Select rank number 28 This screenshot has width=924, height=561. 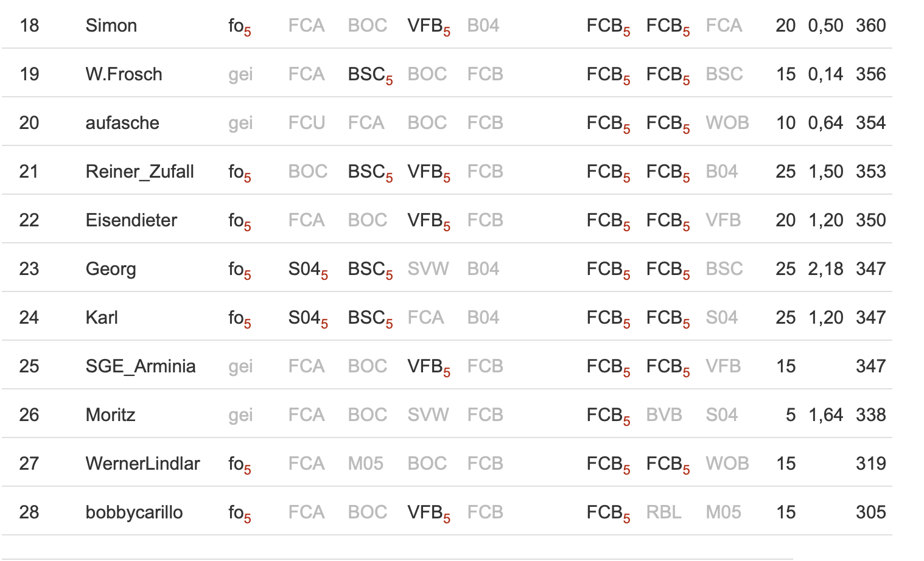[29, 512]
